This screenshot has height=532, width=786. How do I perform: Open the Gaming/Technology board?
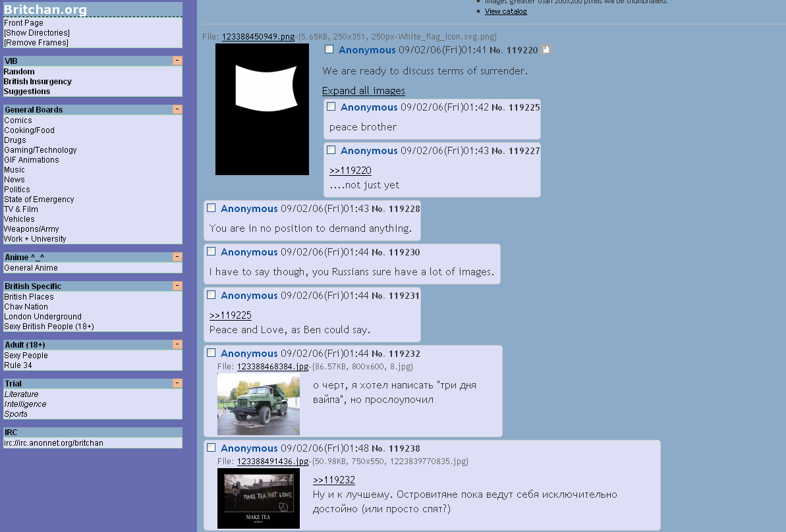click(x=41, y=149)
